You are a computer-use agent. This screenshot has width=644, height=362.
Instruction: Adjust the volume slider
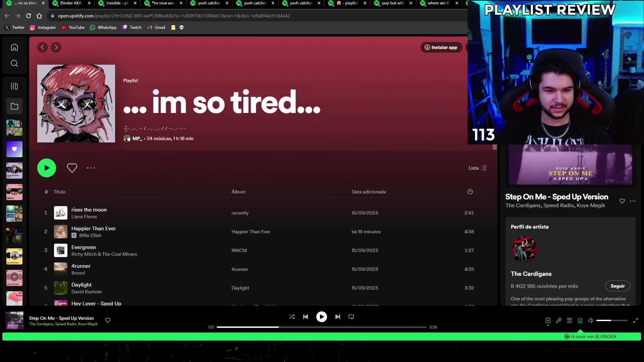pyautogui.click(x=612, y=320)
